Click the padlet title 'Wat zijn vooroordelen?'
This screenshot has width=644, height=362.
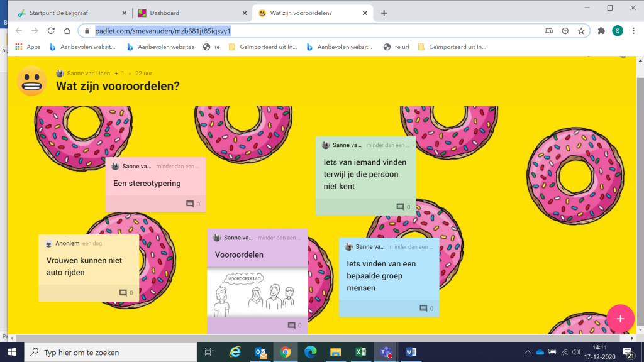coord(118,86)
